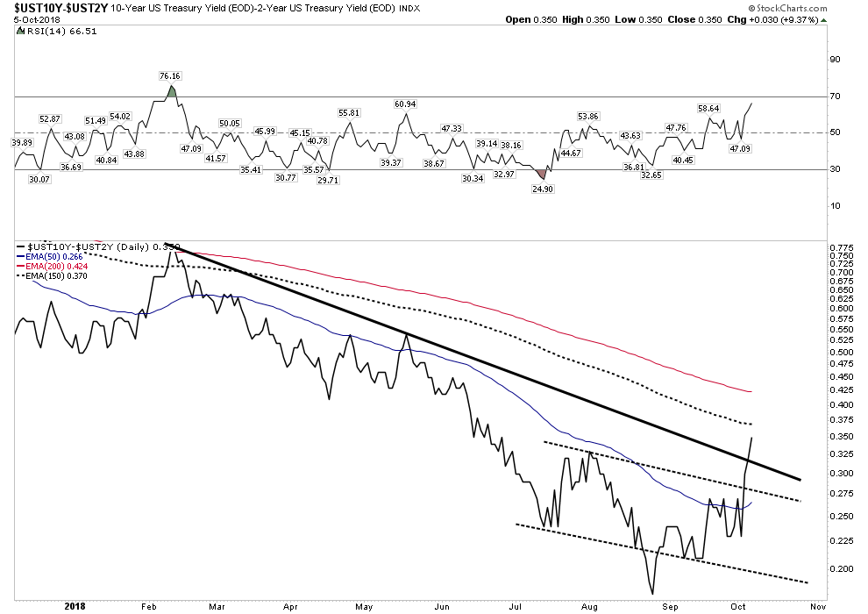This screenshot has height=614, width=868.
Task: Click the Jul label on the time axis
Action: click(516, 606)
